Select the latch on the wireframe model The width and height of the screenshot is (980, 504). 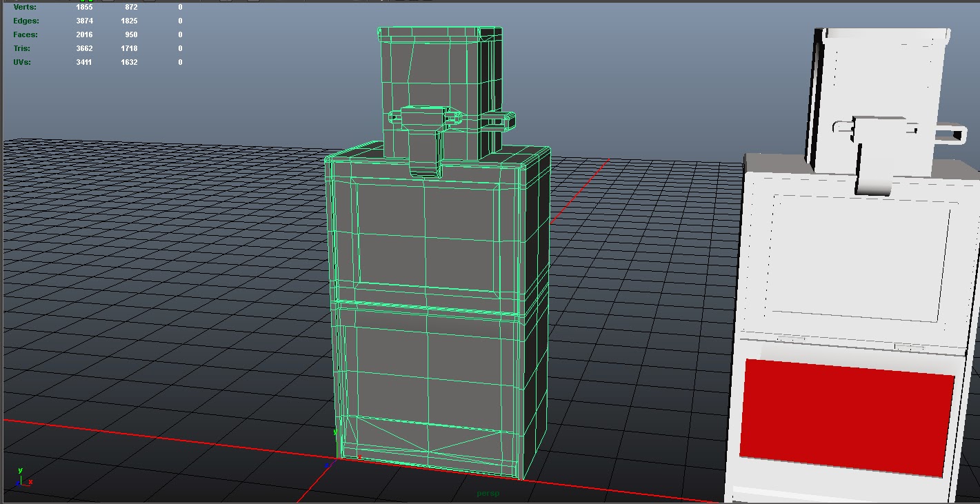[x=425, y=140]
